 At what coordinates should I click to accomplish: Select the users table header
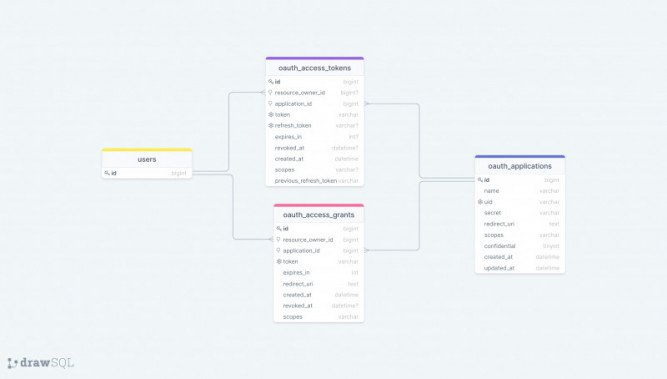147,159
